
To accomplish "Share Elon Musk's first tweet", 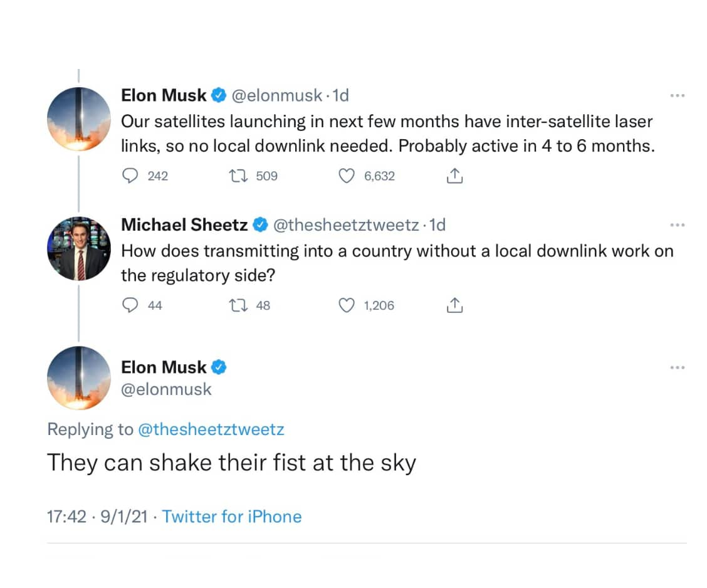I will click(454, 176).
